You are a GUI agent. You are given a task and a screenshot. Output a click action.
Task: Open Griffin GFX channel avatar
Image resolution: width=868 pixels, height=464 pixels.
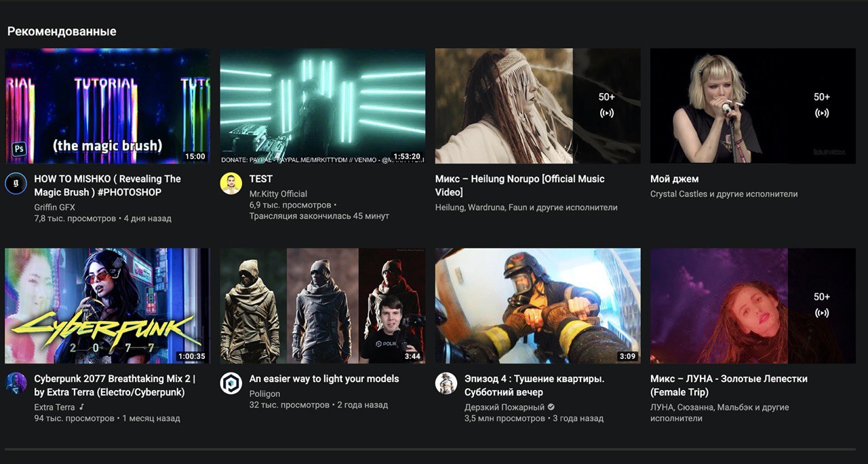(x=16, y=184)
